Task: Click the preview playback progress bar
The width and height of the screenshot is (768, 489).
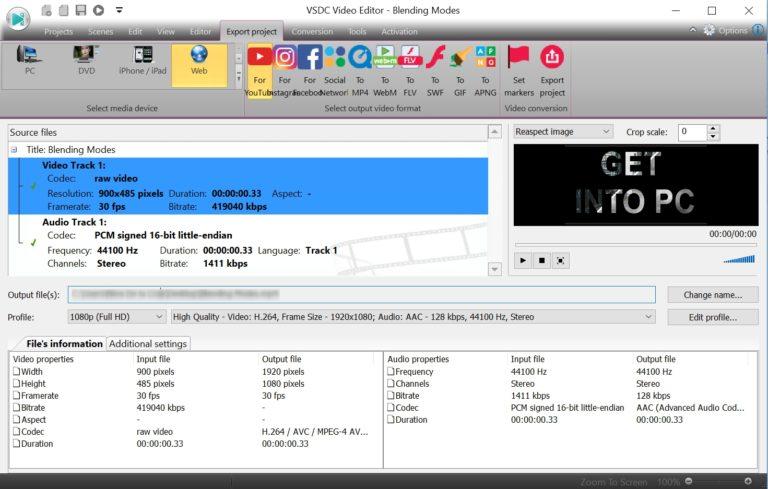Action: point(635,244)
